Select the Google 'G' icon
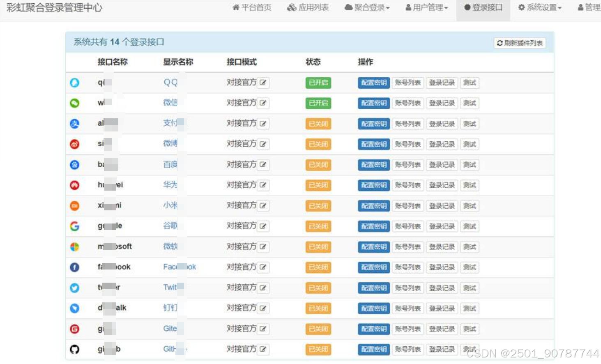 coord(74,226)
